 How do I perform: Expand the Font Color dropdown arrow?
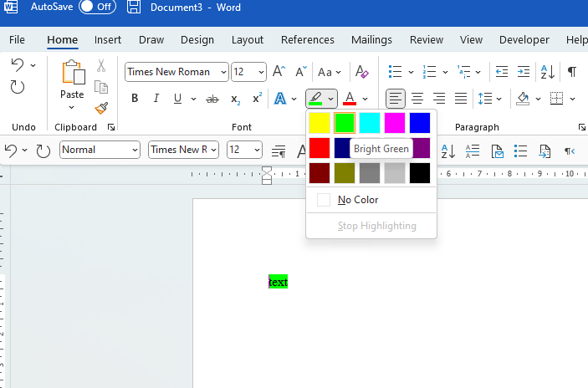pyautogui.click(x=365, y=99)
